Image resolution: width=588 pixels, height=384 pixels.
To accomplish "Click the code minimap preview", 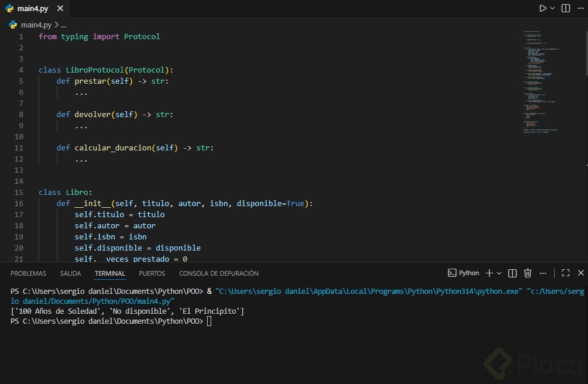I will pyautogui.click(x=540, y=82).
